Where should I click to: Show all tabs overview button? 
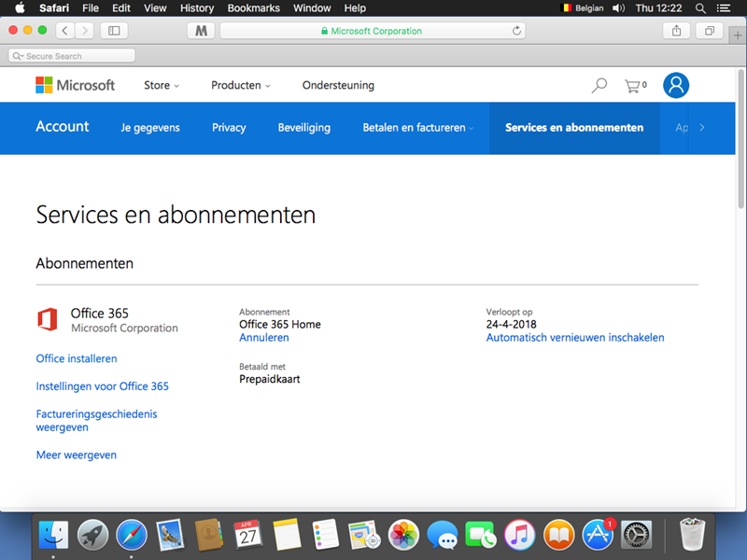click(x=710, y=31)
